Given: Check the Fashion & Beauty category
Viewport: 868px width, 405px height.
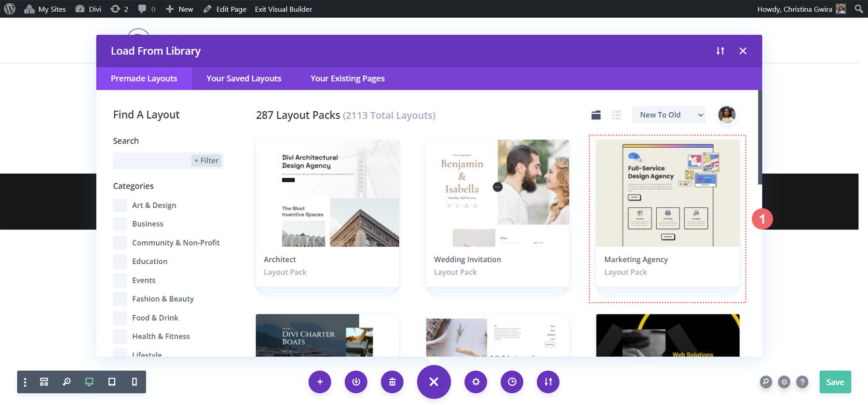Looking at the screenshot, I should [120, 299].
